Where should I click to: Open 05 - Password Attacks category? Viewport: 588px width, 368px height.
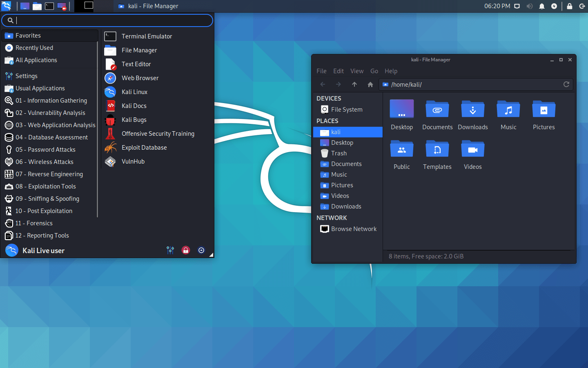click(x=50, y=150)
